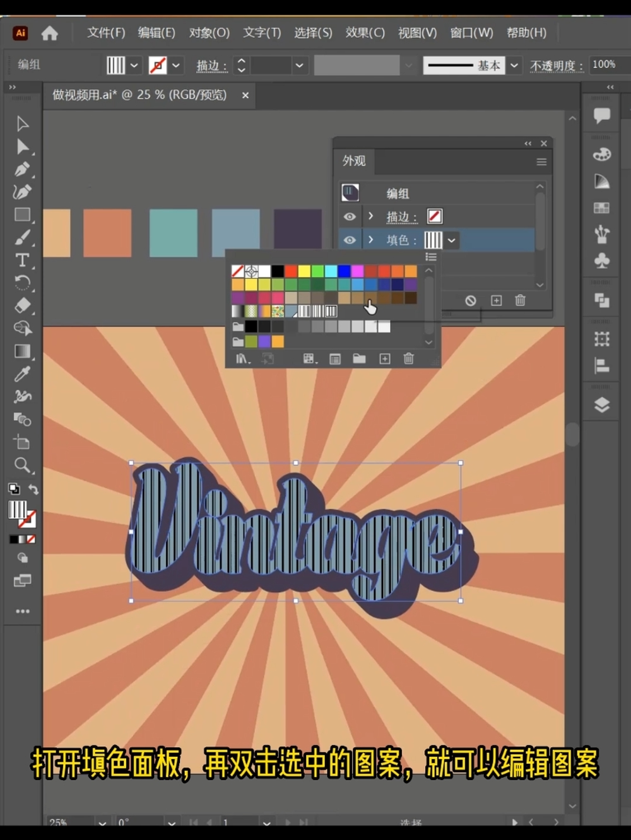Toggle visibility eye of 描边 row
Viewport: 631px width, 840px height.
coord(350,217)
